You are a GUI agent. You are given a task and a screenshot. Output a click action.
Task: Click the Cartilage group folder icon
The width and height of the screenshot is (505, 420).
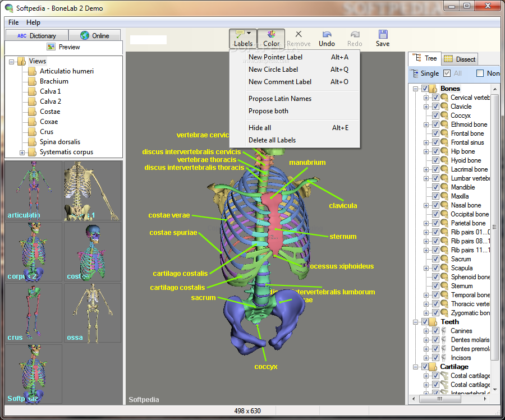pos(434,367)
